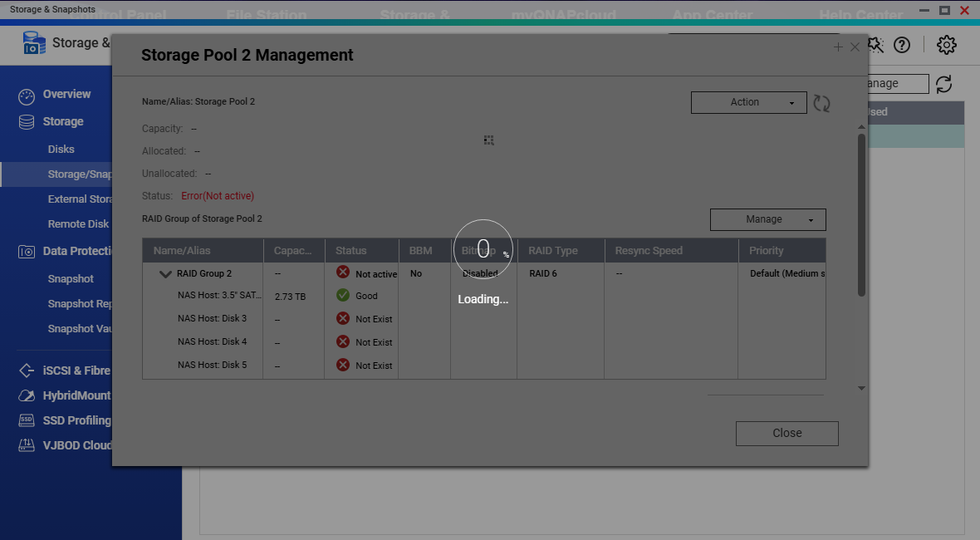
Task: Go to Snapshot in the sidebar
Action: pyautogui.click(x=71, y=279)
